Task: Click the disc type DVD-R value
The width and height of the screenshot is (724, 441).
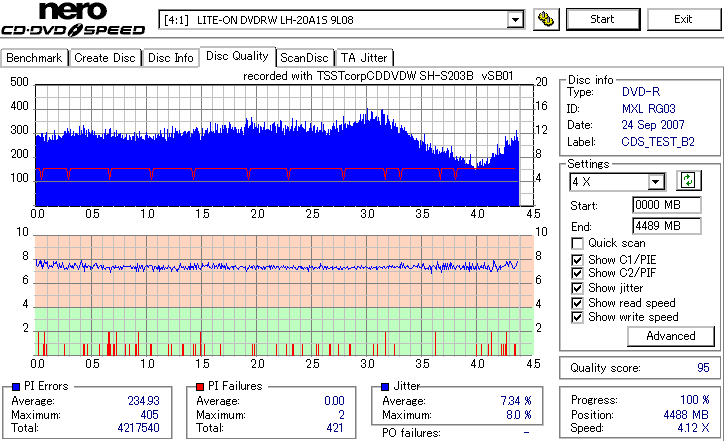Action: click(641, 92)
